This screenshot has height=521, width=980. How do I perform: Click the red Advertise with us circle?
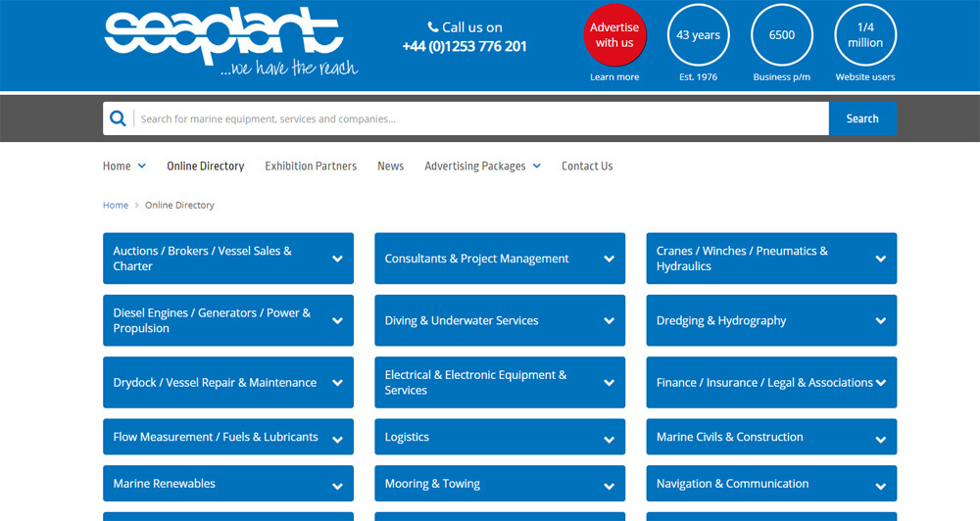614,35
